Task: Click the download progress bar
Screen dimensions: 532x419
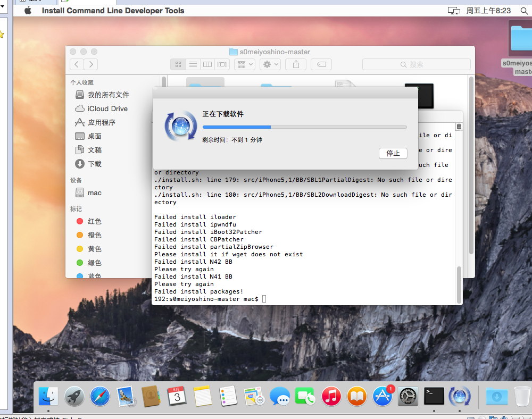Action: (x=304, y=127)
